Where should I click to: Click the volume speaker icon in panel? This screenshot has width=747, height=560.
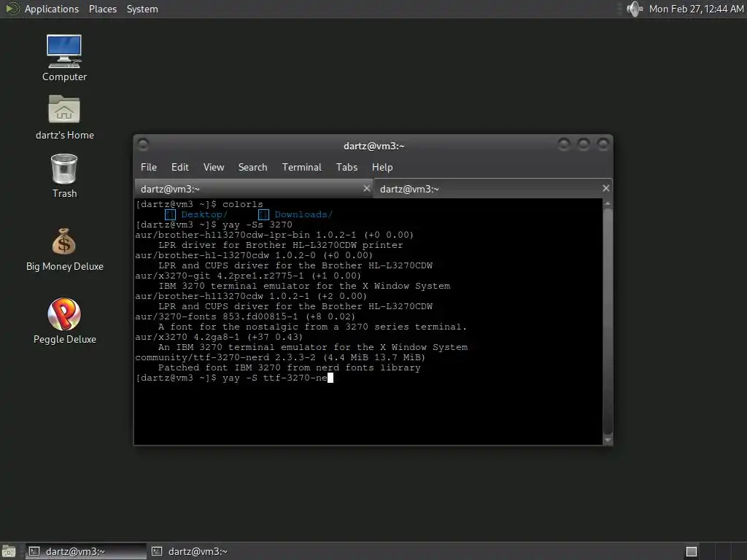pos(635,9)
